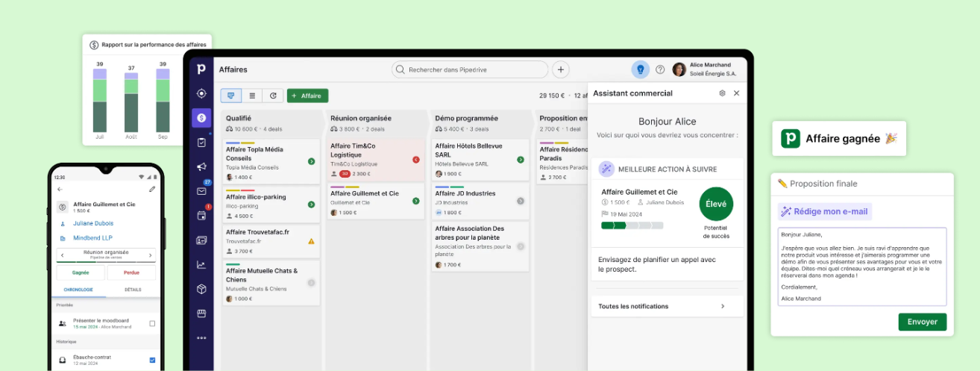Open Affaire Tim&Co Logistique card

[375, 159]
